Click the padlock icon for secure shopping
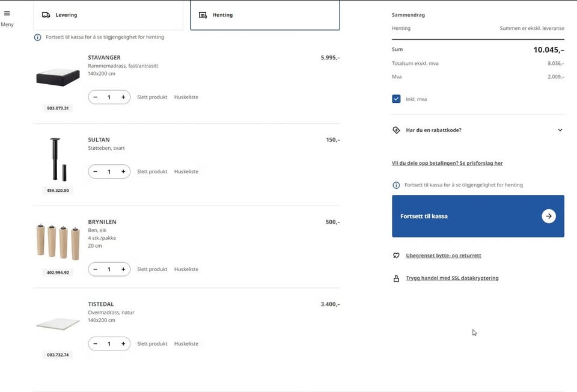577x392 pixels. coord(396,278)
